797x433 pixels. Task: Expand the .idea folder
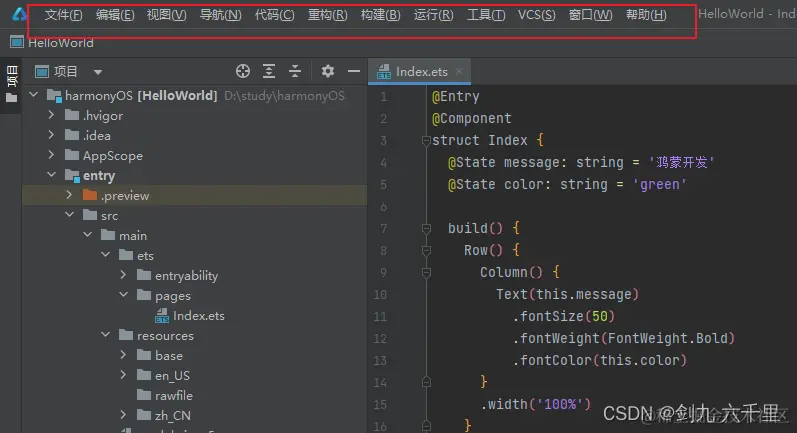click(x=51, y=135)
